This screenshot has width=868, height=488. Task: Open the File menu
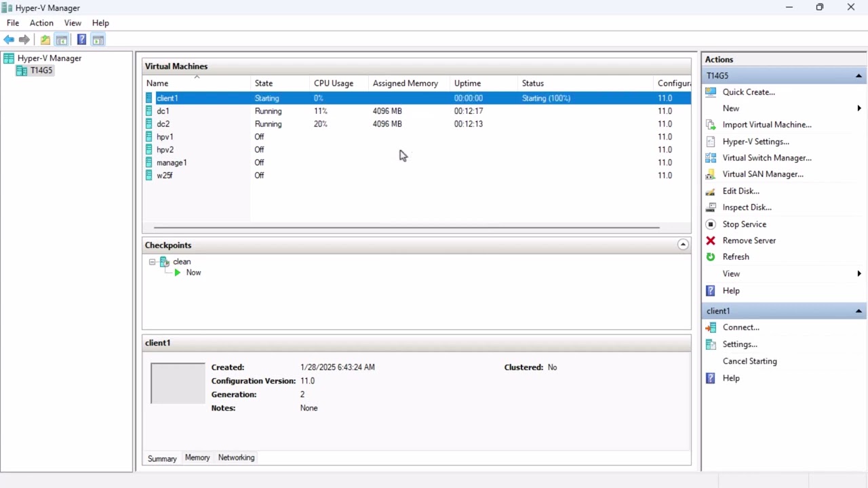[13, 23]
